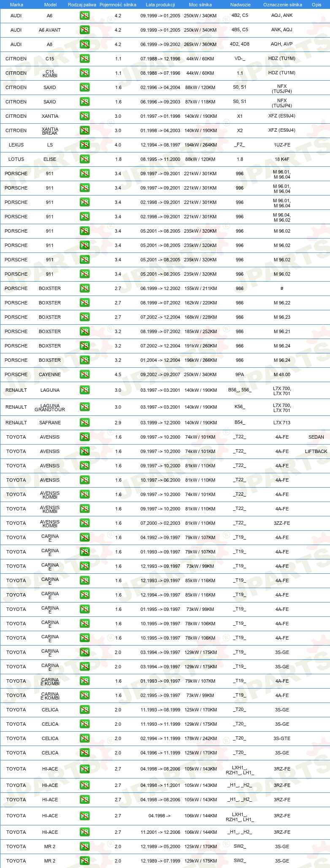This screenshot has width=330, height=868.
Task: Click the Lata produkcji column header
Action: (160, 5)
